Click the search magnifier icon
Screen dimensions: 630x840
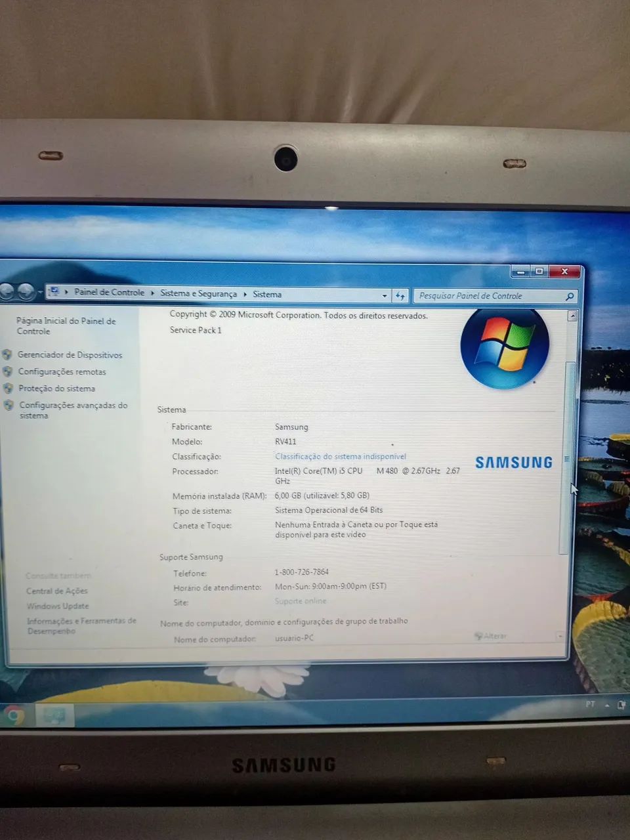click(x=570, y=297)
